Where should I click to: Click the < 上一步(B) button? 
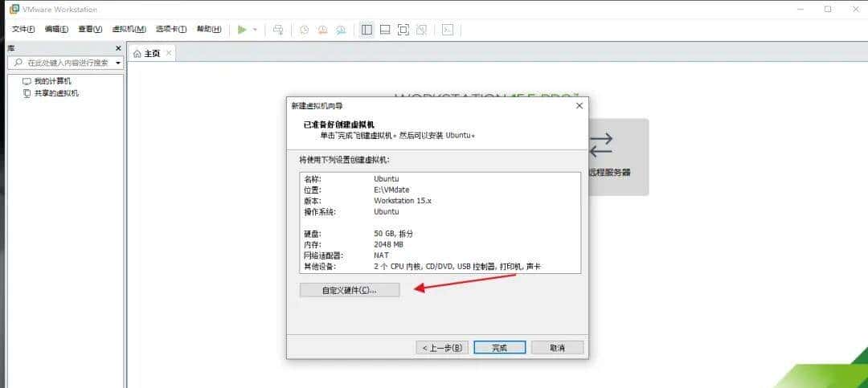click(x=442, y=348)
